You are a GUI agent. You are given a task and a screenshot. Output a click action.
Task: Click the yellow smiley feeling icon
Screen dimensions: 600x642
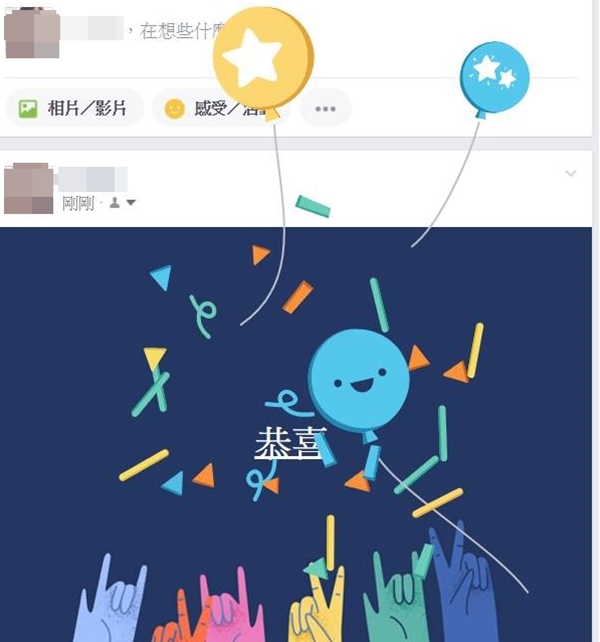click(x=174, y=109)
